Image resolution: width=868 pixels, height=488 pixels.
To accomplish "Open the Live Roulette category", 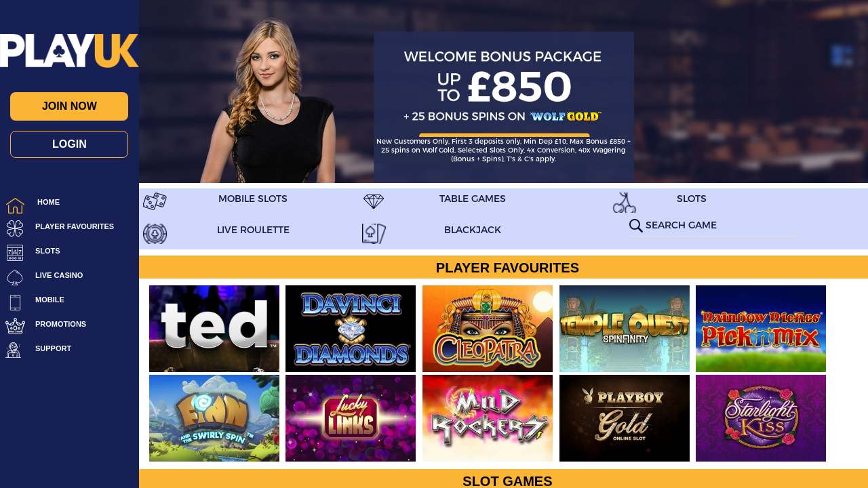I will tap(253, 230).
